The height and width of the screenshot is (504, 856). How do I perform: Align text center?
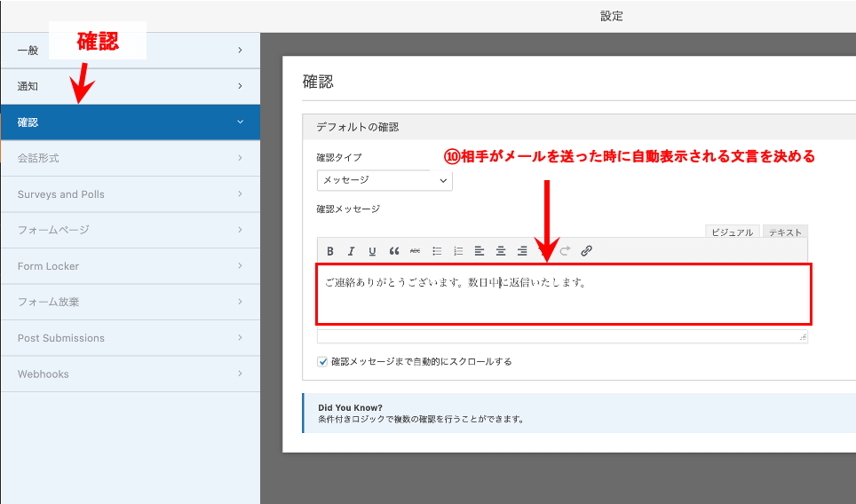coord(501,251)
